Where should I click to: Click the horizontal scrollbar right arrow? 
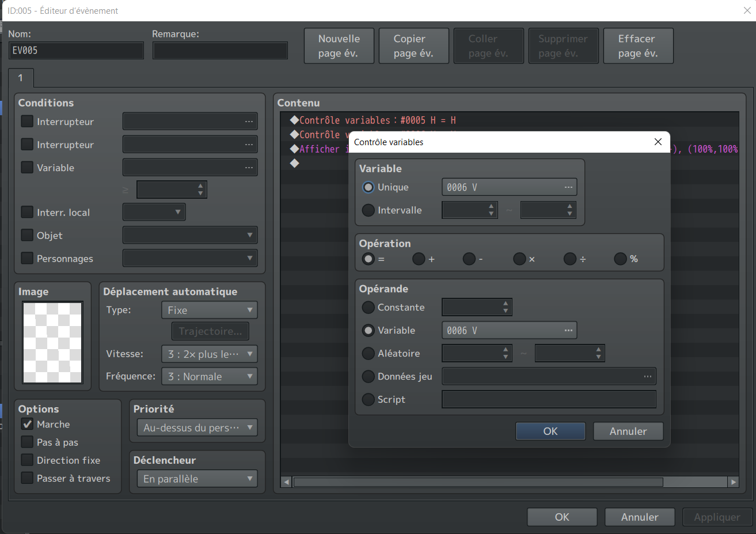click(x=732, y=482)
